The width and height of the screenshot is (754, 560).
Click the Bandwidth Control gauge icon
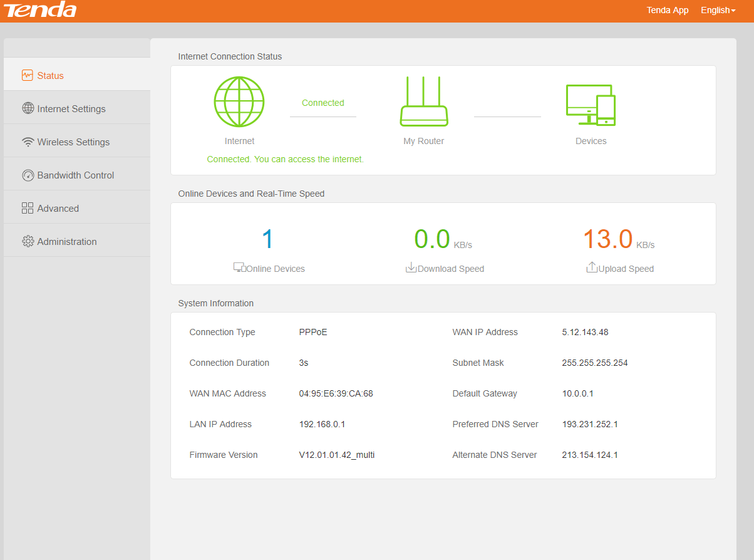click(28, 175)
